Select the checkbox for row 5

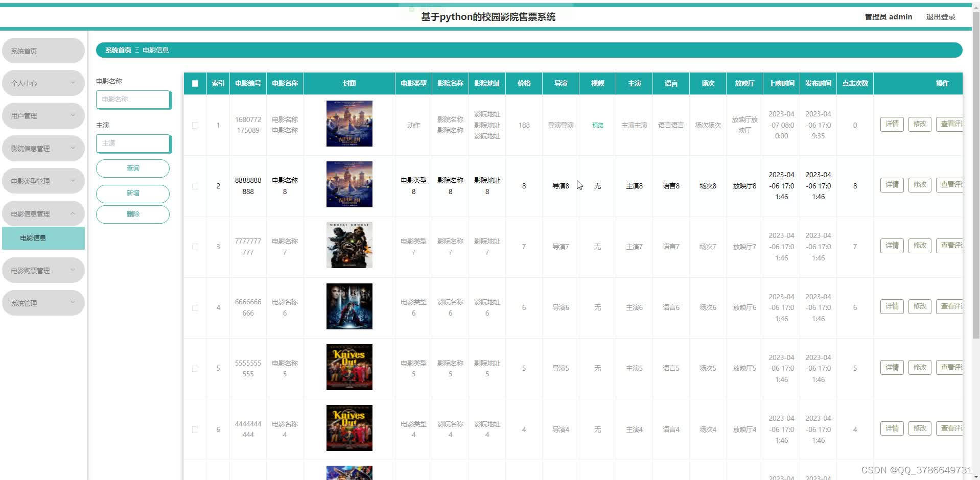pyautogui.click(x=195, y=369)
